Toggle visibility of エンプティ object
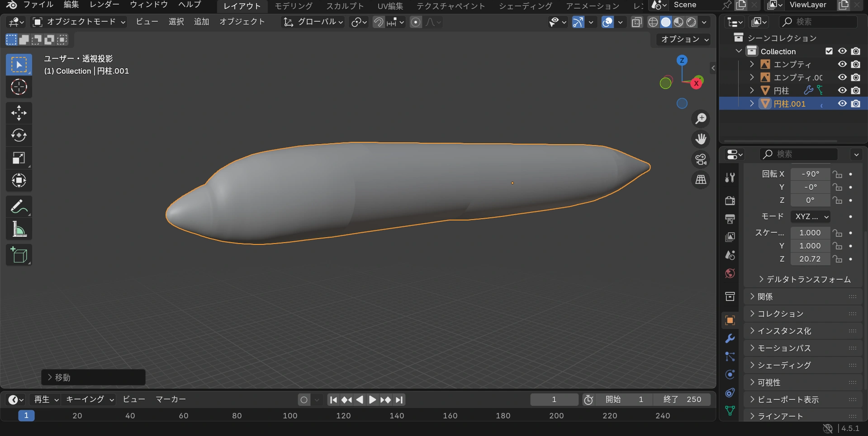 tap(842, 64)
